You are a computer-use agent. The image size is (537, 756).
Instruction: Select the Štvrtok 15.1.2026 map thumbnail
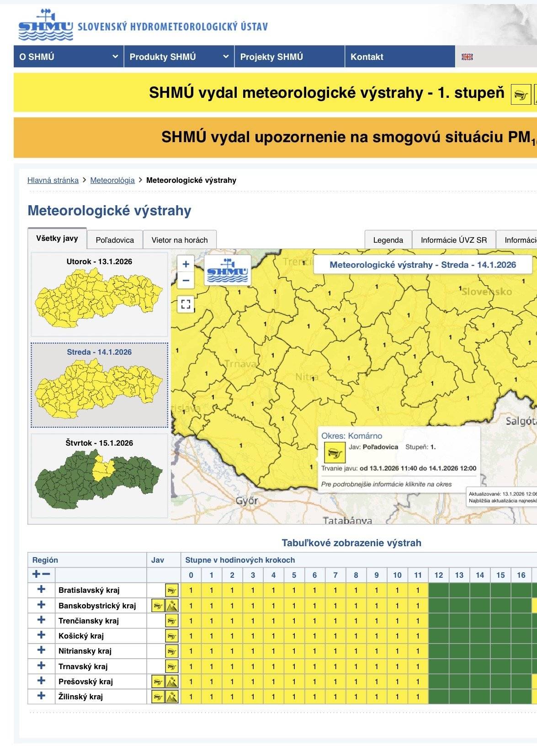(x=99, y=475)
